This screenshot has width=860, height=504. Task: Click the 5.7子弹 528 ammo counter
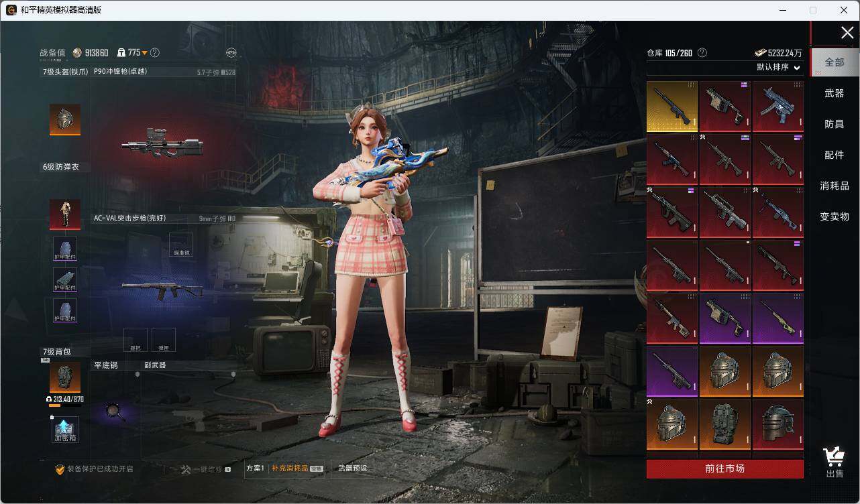pos(216,72)
